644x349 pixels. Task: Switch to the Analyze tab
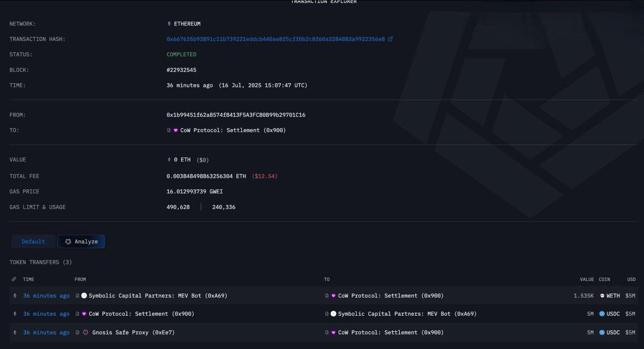(81, 242)
